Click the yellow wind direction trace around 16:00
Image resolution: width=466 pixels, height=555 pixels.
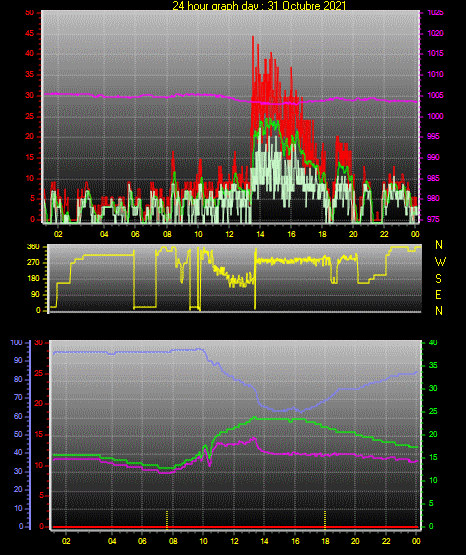coord(291,261)
